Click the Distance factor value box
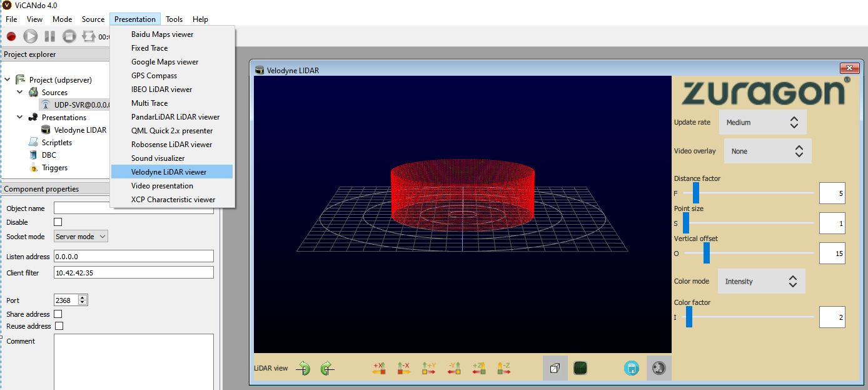This screenshot has height=390, width=868. [x=832, y=193]
